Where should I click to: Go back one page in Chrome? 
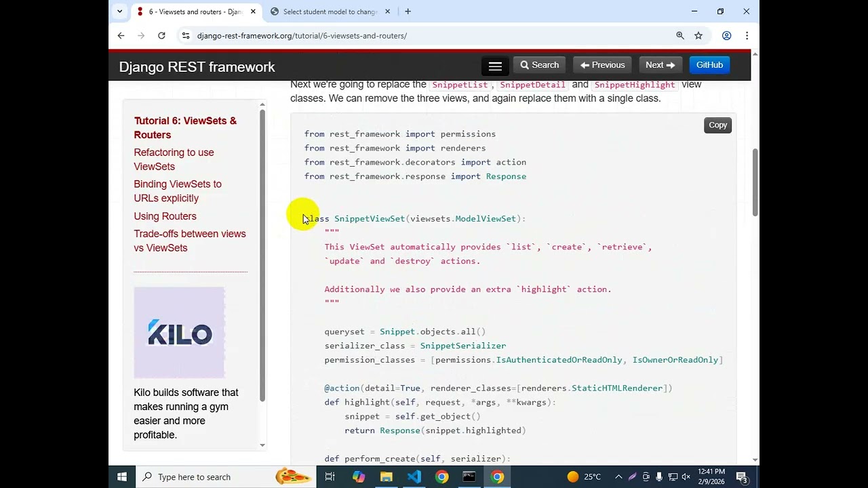[121, 36]
